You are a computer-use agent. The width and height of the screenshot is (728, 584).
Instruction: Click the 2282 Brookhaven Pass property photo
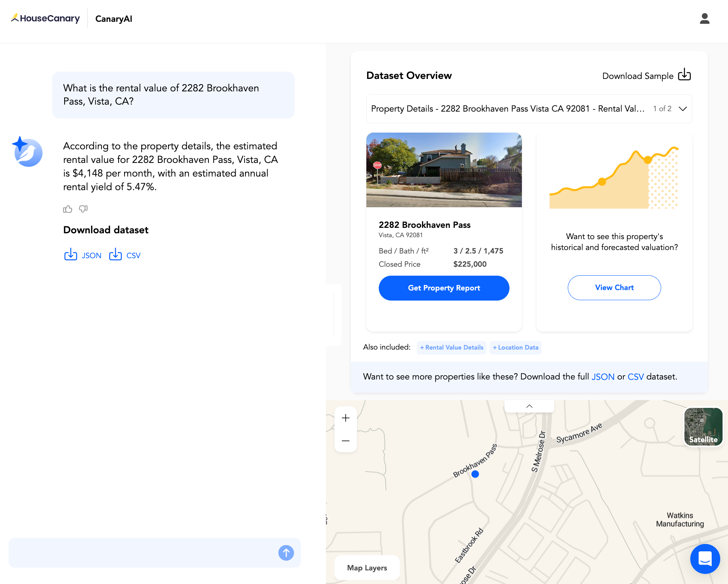click(444, 170)
